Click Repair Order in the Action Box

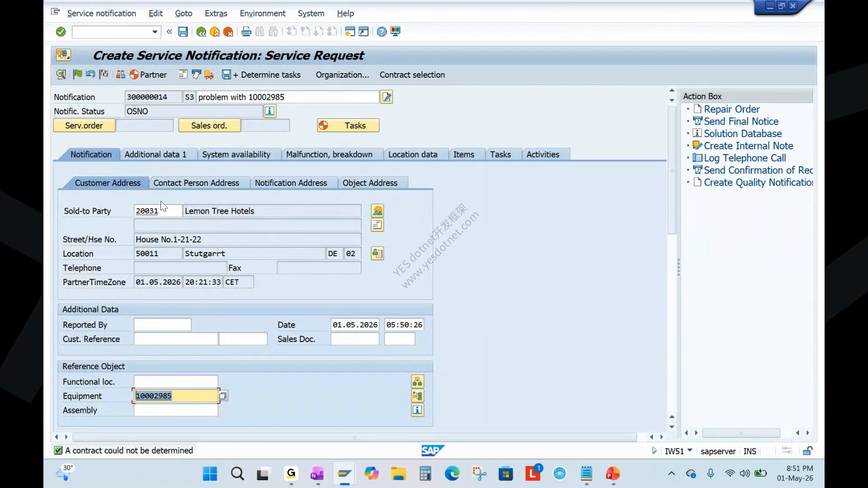click(731, 109)
